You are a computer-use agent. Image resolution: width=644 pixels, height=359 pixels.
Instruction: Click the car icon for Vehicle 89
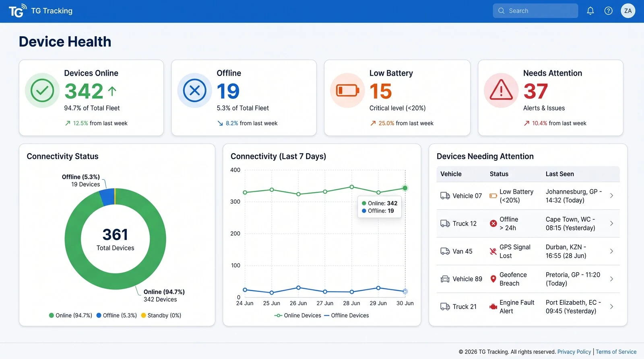coord(445,279)
